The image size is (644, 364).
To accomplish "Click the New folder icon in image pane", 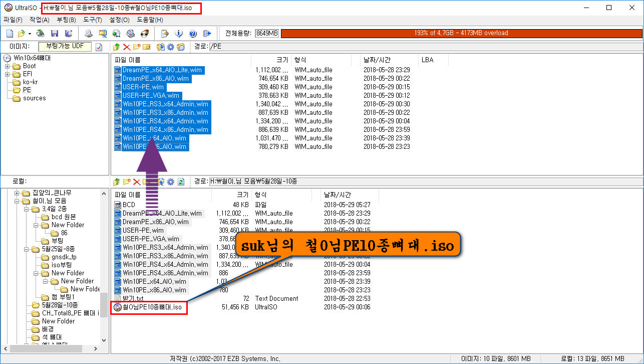I will pos(137,47).
